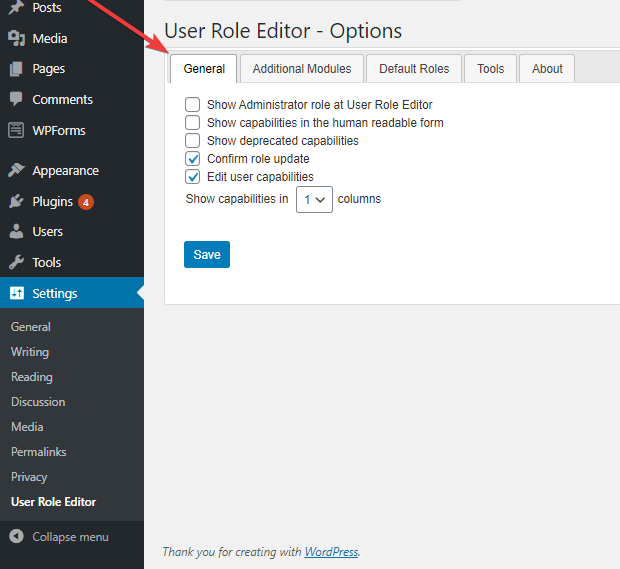Click the plugins update count badge

87,202
